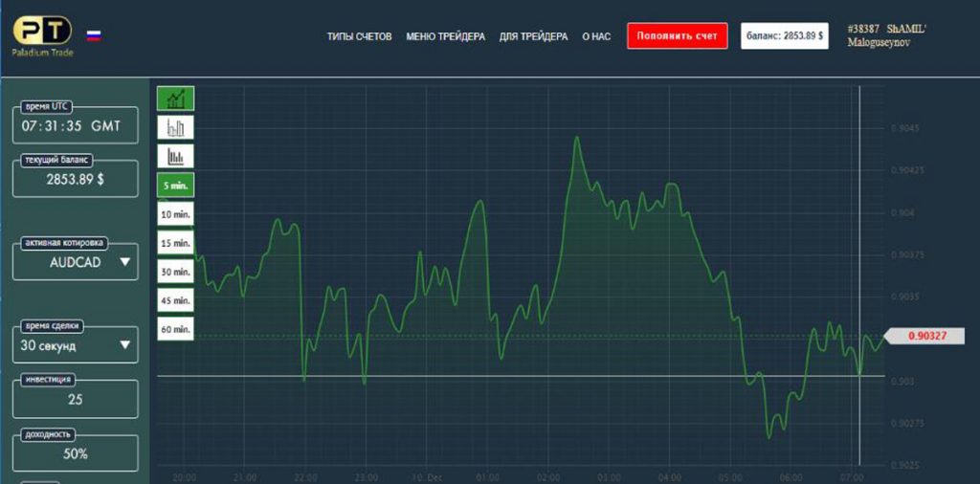Open the AUDCAD active quote dropdown
Image resolution: width=980 pixels, height=484 pixels.
pyautogui.click(x=76, y=262)
